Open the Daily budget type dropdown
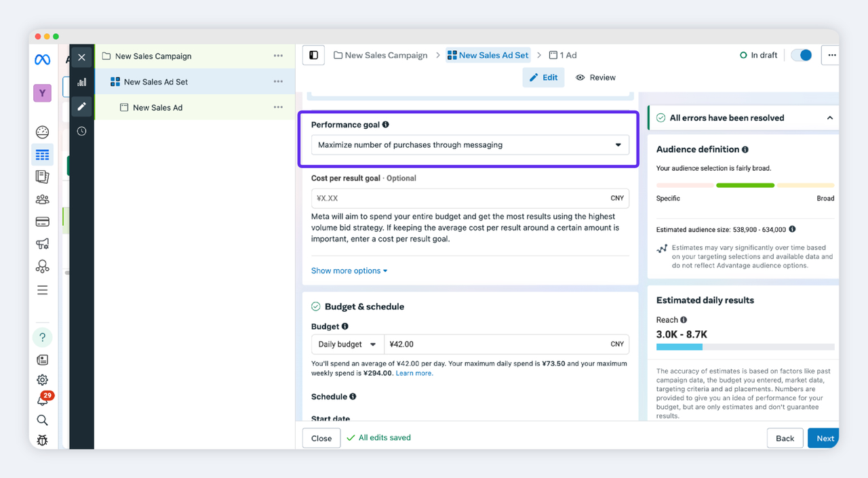 coord(347,344)
